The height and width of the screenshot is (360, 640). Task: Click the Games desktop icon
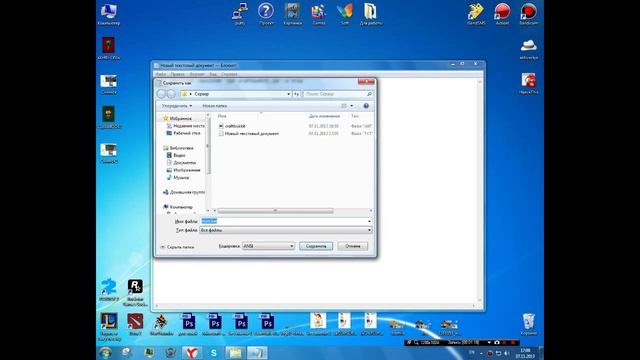tap(318, 14)
